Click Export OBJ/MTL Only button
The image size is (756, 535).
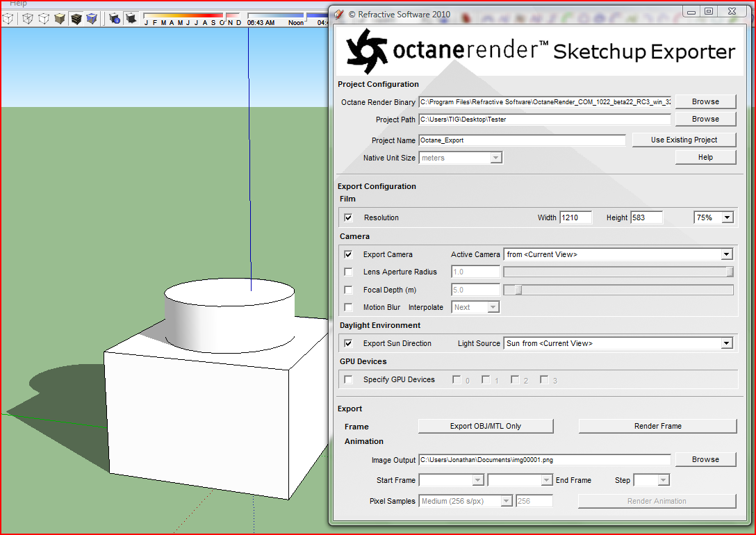486,426
